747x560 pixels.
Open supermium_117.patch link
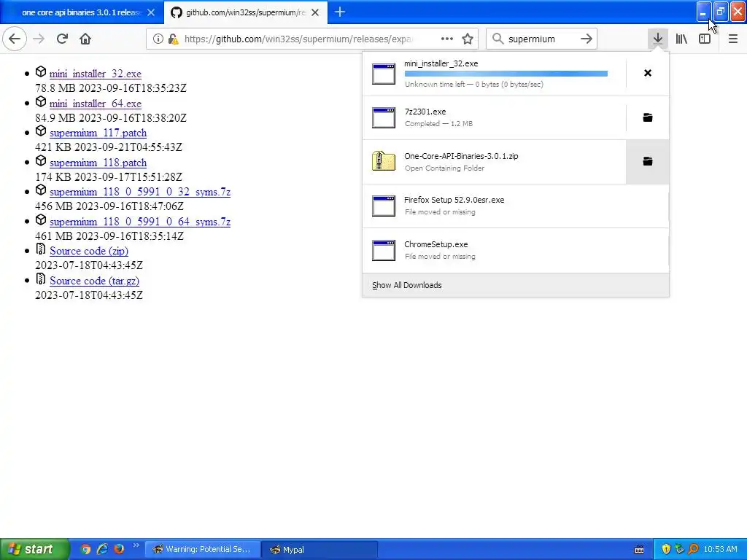point(98,133)
